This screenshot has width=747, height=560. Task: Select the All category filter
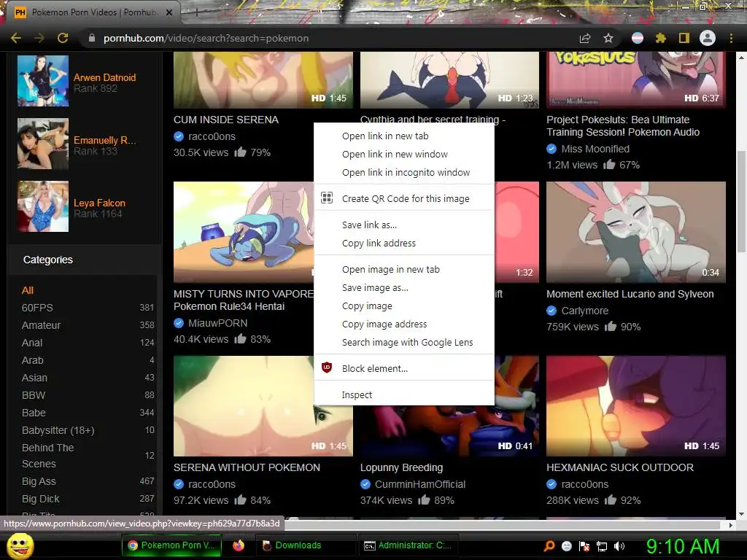pos(28,290)
